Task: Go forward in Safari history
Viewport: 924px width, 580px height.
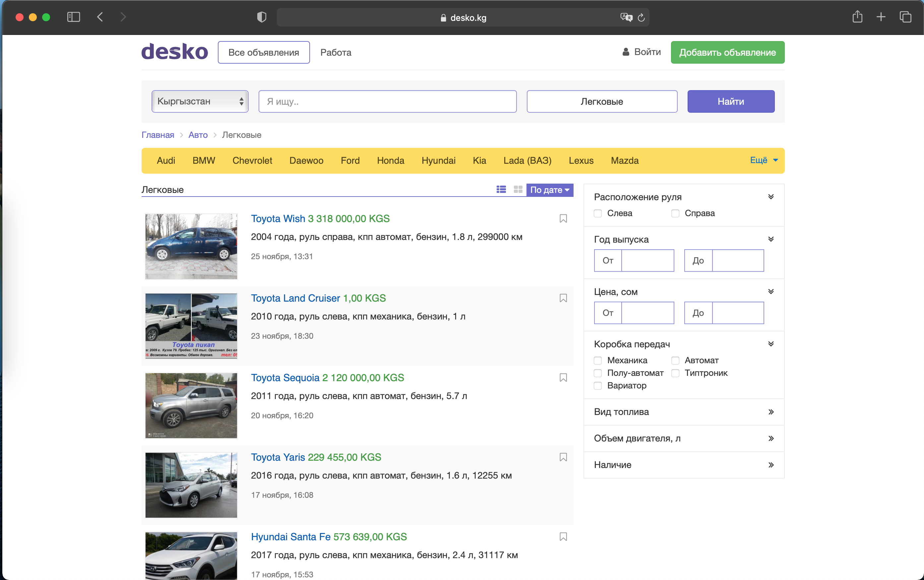Action: (x=123, y=17)
